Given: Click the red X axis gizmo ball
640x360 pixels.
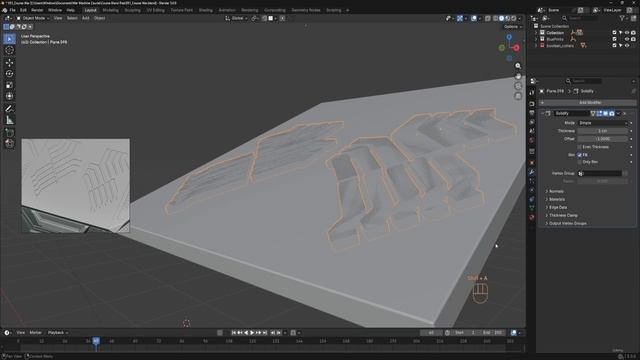Looking at the screenshot, I should 516,48.
